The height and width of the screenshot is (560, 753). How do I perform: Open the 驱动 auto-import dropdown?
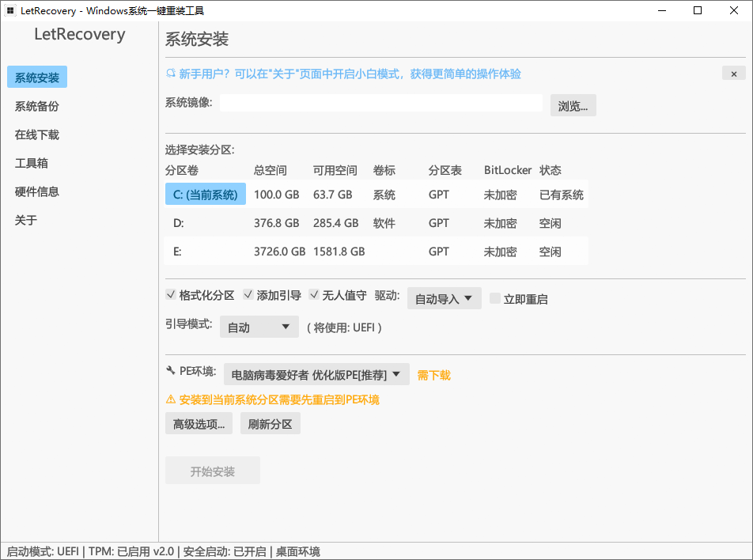[444, 298]
